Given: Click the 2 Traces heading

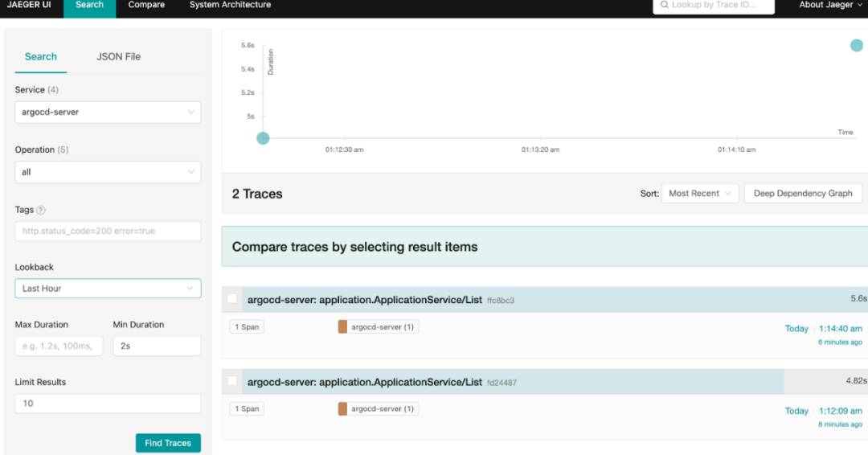Looking at the screenshot, I should tap(257, 194).
